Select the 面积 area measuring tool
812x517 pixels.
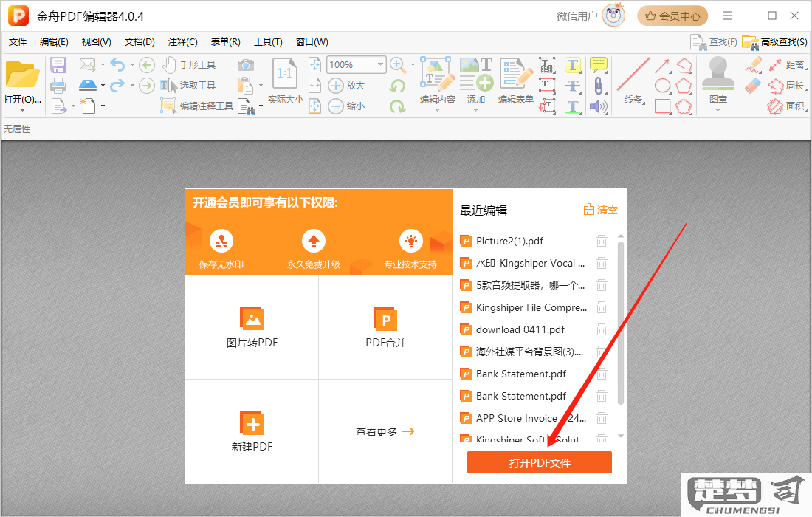(x=787, y=106)
